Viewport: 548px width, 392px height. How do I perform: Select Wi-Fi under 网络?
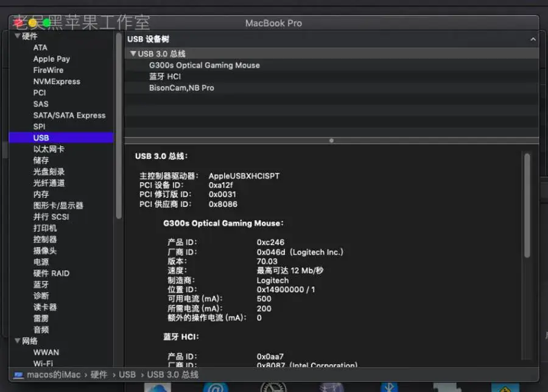tap(43, 363)
